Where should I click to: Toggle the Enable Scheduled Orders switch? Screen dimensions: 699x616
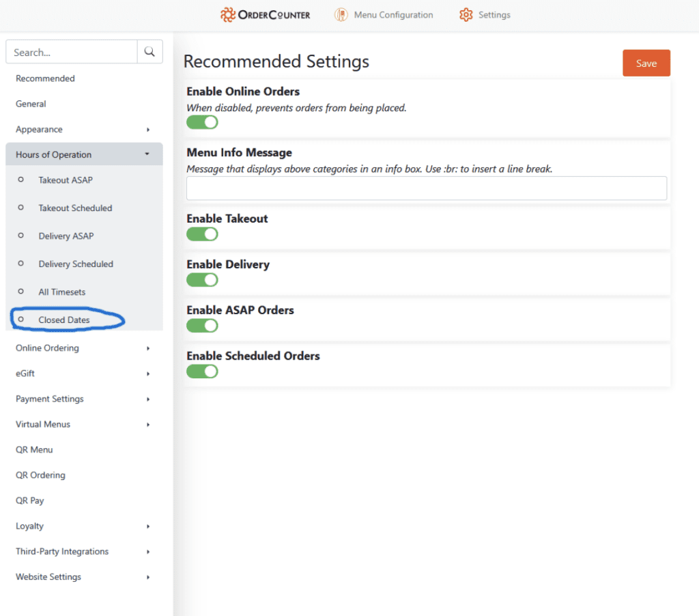[x=202, y=372]
